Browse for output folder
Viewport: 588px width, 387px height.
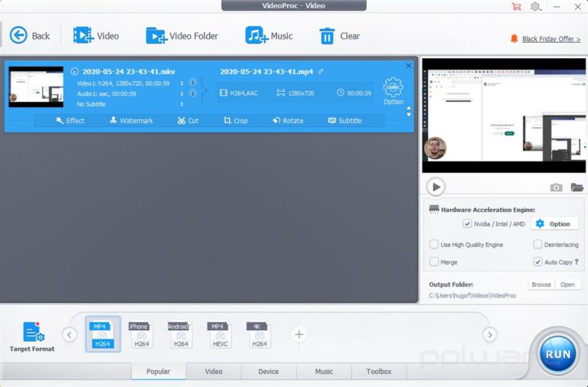pos(541,285)
